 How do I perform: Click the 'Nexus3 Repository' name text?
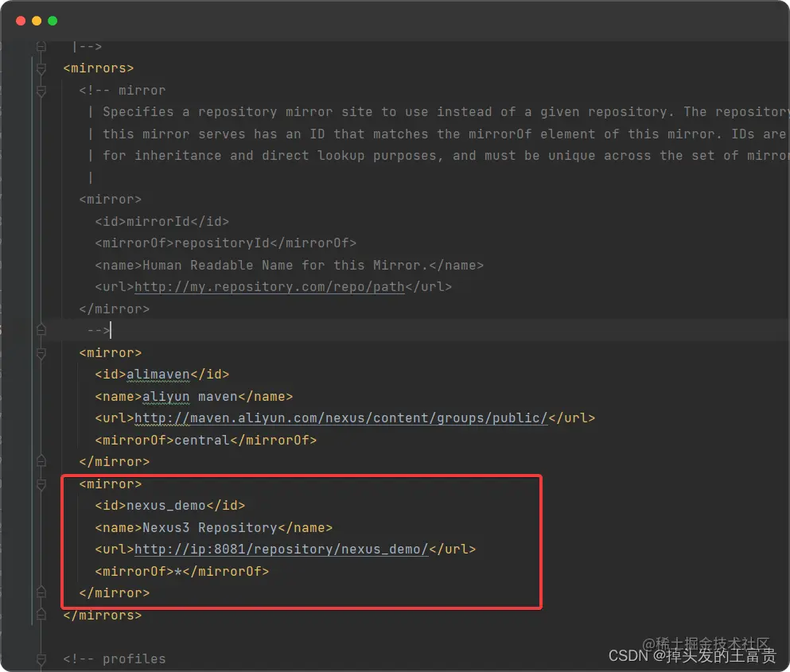point(210,528)
